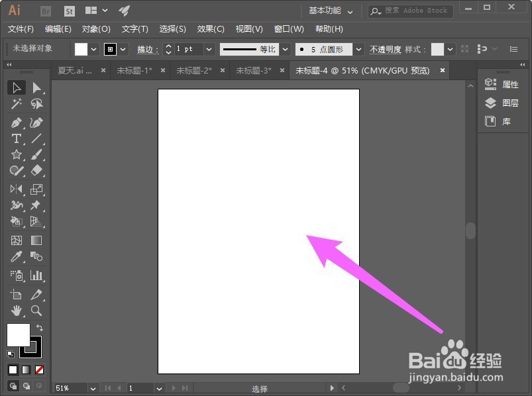Screen dimensions: 532x396
Task: Select the Symbol Sprayer tool
Action: [x=17, y=275]
